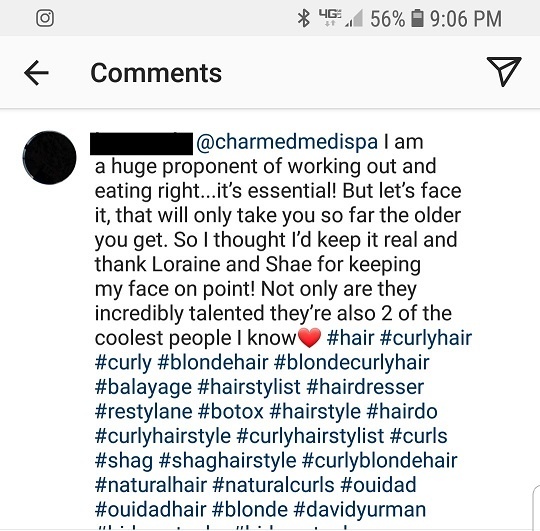Tap the Instagram notification icon in status bar

[45, 18]
